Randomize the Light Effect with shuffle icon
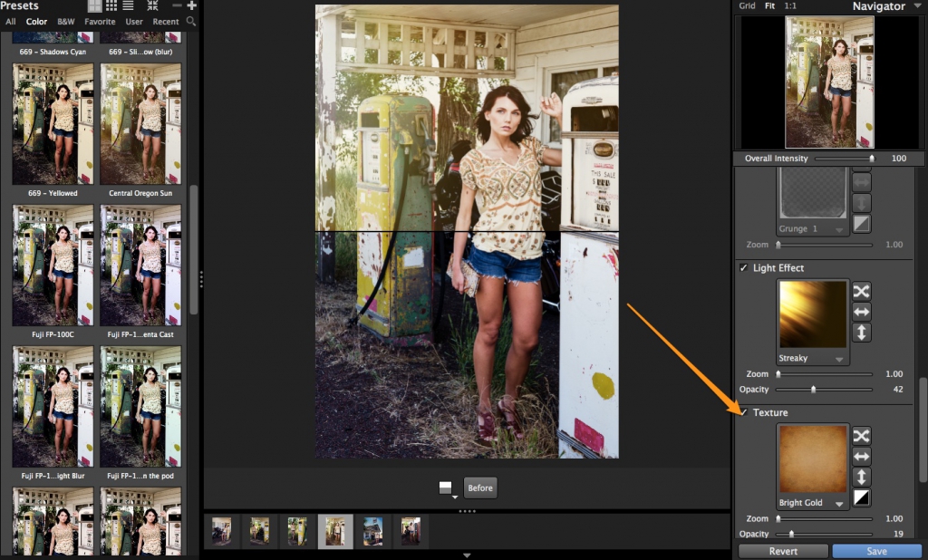928x560 pixels. 861,291
